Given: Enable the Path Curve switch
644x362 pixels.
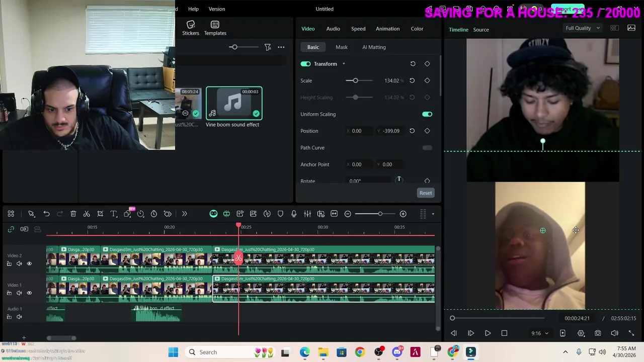Looking at the screenshot, I should (x=427, y=148).
